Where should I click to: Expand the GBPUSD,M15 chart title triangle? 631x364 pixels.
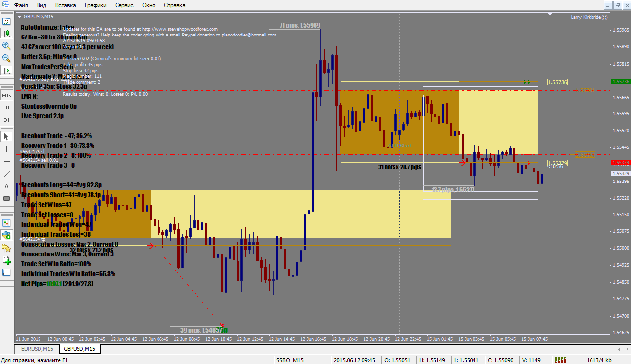[x=20, y=17]
